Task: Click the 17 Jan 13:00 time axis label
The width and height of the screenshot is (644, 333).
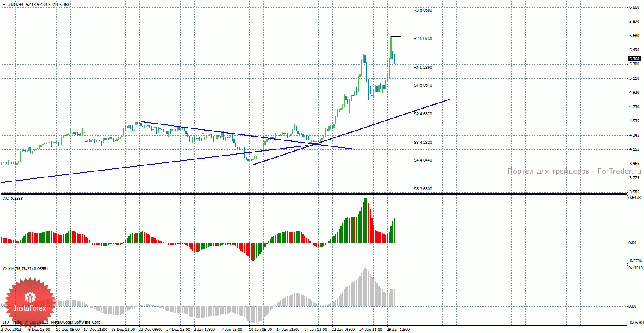Action: tap(316, 330)
